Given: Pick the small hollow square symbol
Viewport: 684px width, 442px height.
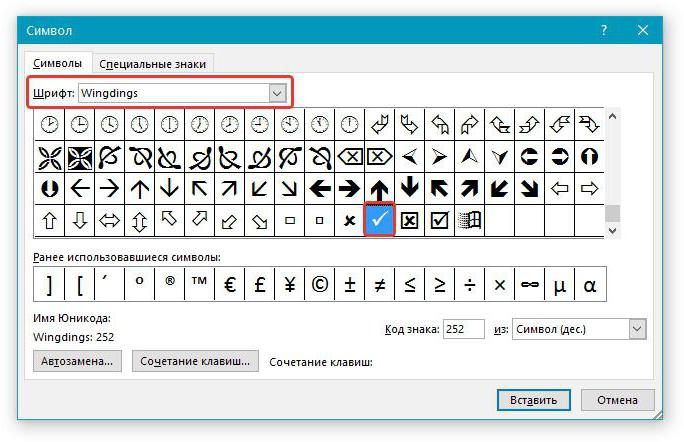Looking at the screenshot, I should point(319,220).
